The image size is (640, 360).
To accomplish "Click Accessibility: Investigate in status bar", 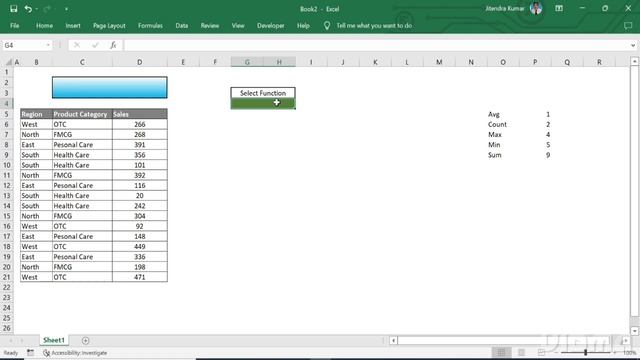I will tap(75, 353).
